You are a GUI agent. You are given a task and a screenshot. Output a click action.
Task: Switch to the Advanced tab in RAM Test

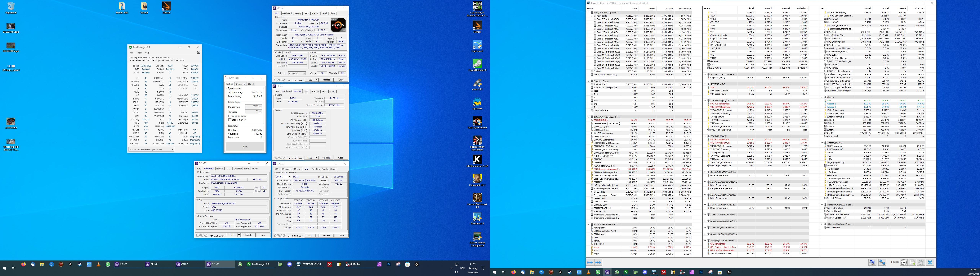pos(240,84)
